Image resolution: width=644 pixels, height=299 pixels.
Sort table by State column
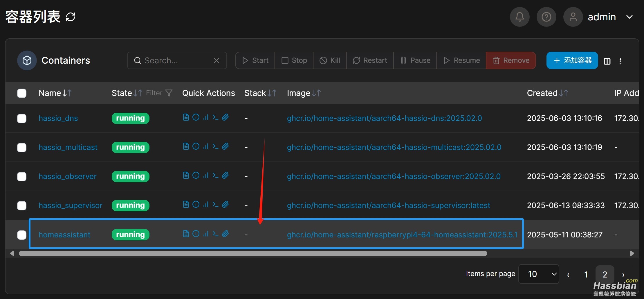[127, 93]
